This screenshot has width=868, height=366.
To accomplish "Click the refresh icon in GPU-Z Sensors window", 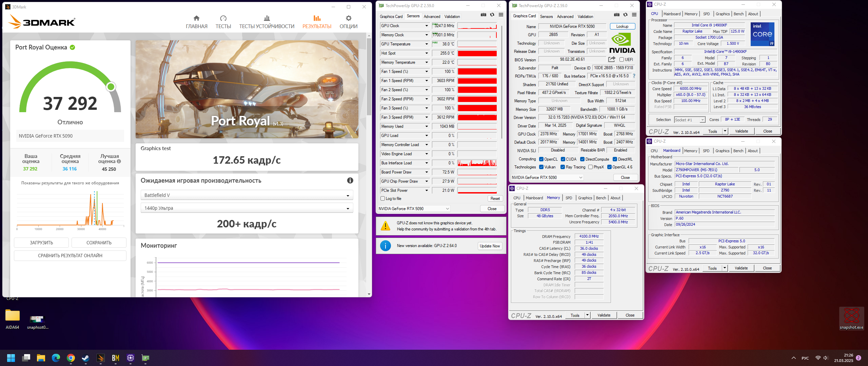I will (x=492, y=15).
